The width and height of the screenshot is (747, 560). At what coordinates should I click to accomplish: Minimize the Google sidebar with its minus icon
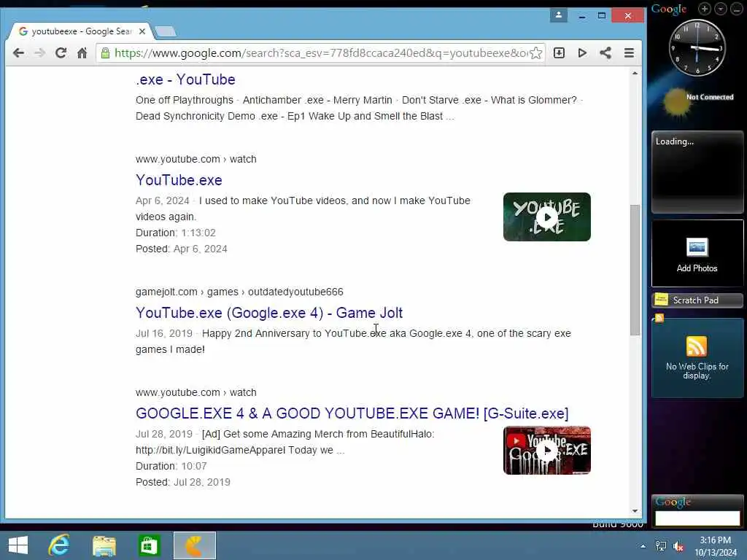point(736,9)
